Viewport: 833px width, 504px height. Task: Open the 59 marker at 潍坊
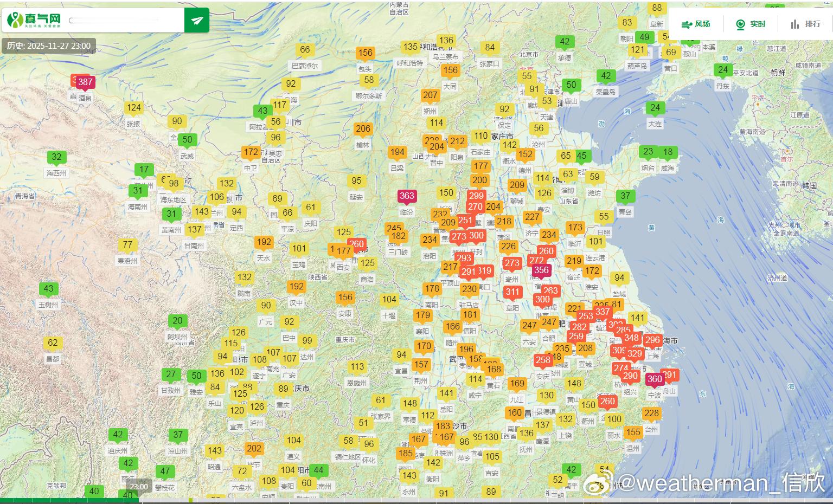pyautogui.click(x=594, y=177)
